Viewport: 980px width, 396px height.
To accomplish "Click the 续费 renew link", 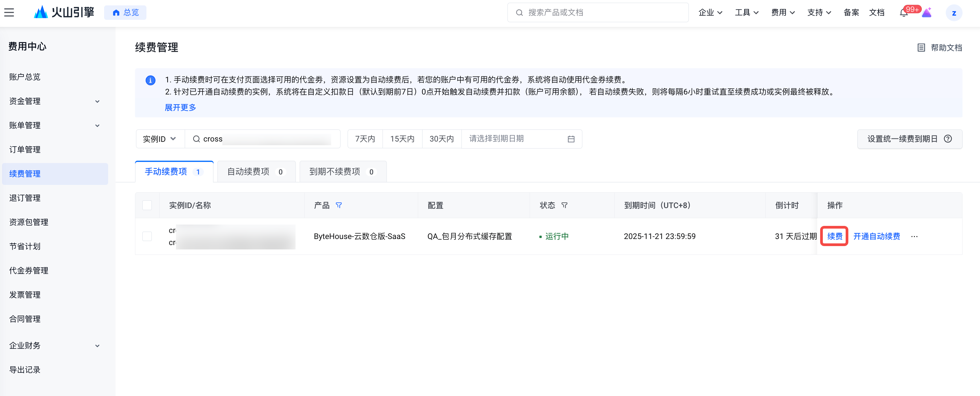I will click(834, 236).
